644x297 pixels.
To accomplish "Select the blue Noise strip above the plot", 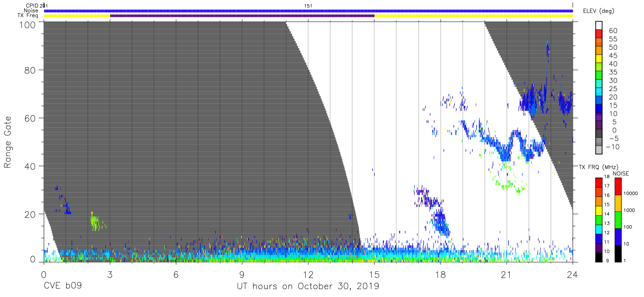I will point(308,10).
